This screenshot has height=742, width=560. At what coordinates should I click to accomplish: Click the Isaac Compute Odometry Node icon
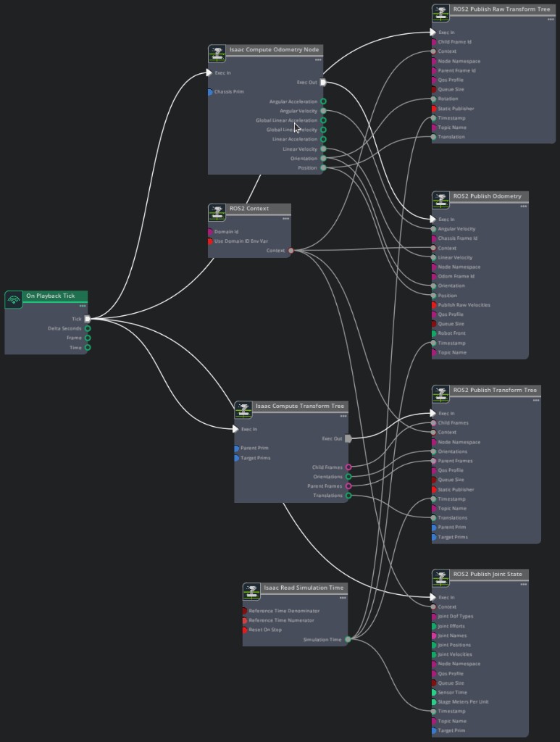[217, 54]
